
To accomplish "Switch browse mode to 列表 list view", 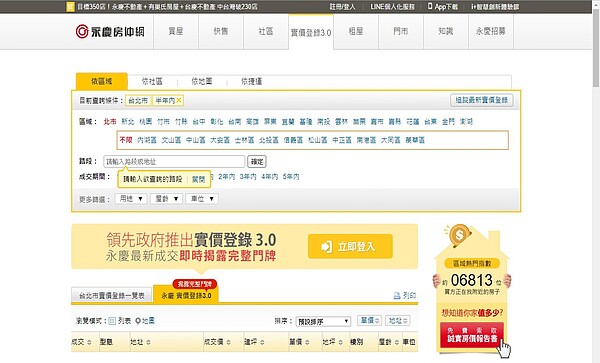I will [120, 321].
